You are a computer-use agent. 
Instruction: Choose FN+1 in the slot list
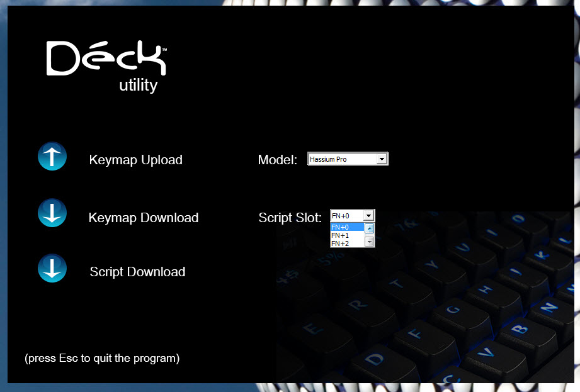348,235
